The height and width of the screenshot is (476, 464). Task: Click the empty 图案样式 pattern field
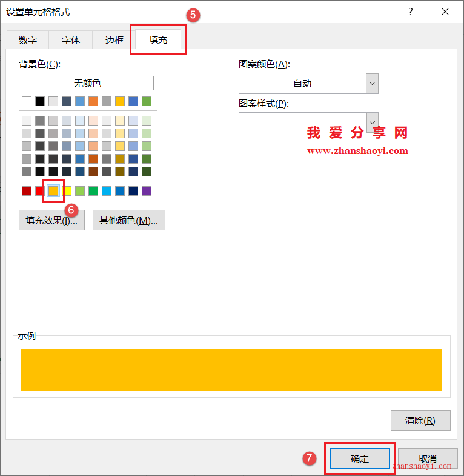point(302,122)
